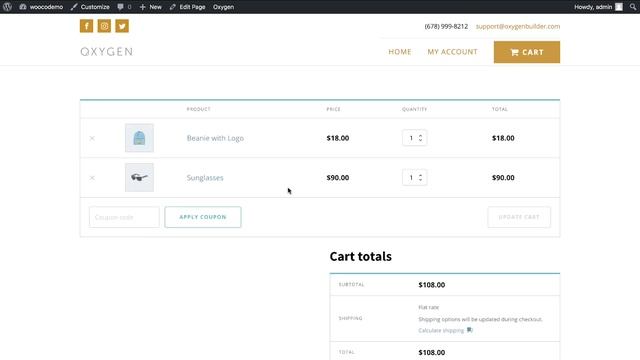Remove Sunglasses from the cart

click(x=92, y=178)
